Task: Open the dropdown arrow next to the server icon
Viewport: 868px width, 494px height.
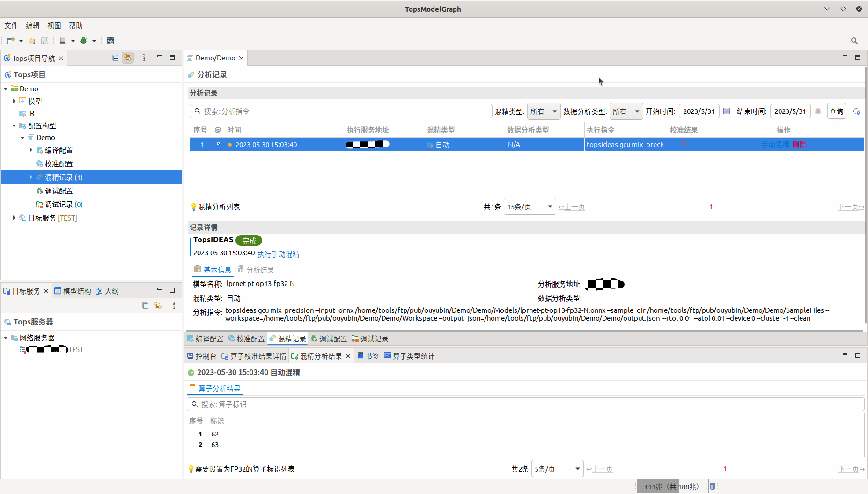Action: tap(73, 41)
